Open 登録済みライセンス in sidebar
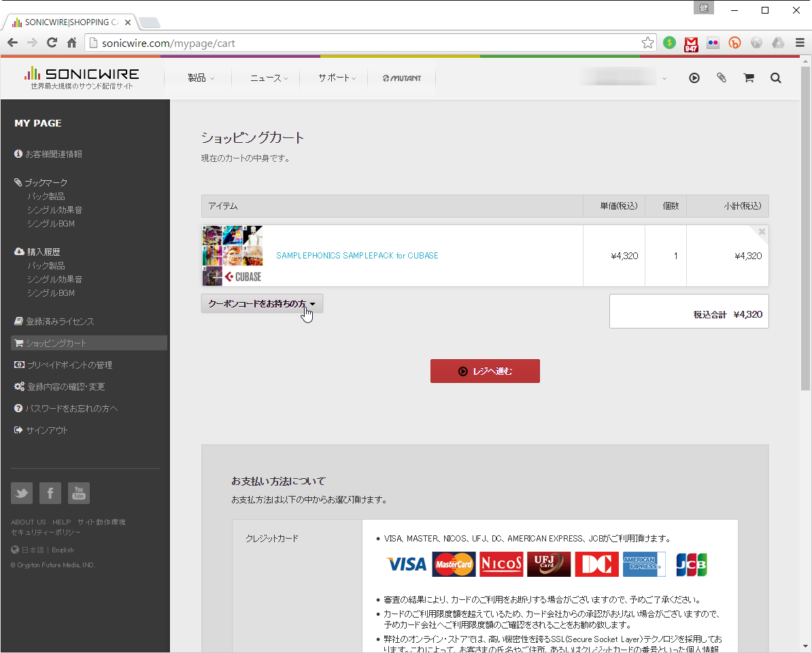Screen dimensions: 812x653 (x=54, y=321)
